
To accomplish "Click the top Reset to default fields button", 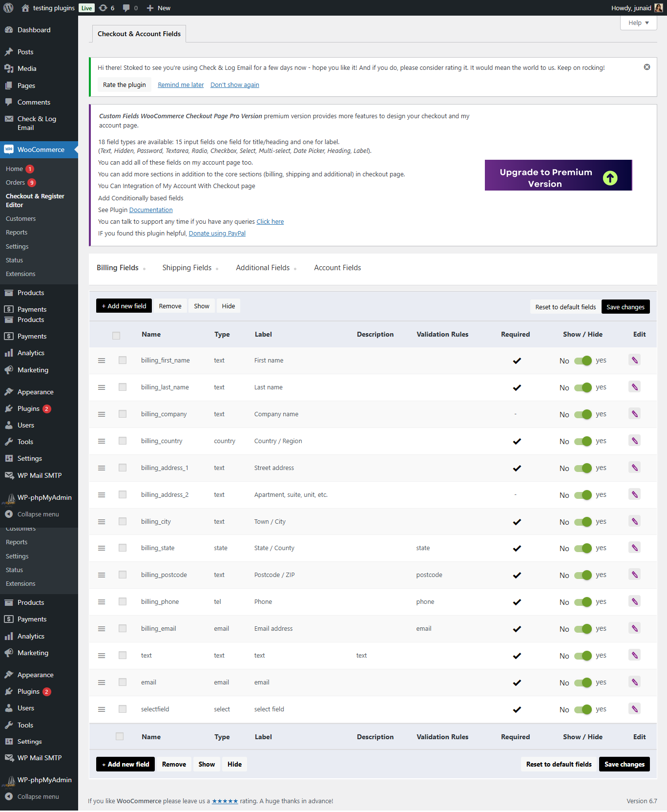I will coord(565,307).
